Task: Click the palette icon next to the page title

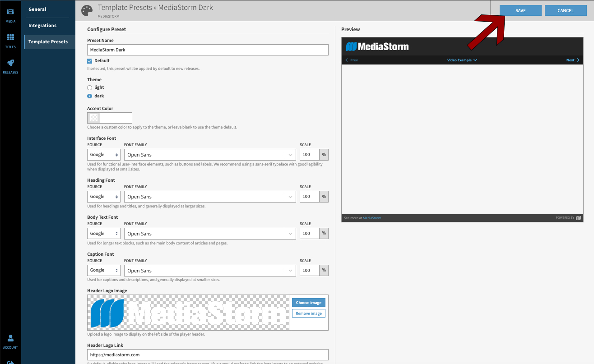Action: click(x=87, y=11)
